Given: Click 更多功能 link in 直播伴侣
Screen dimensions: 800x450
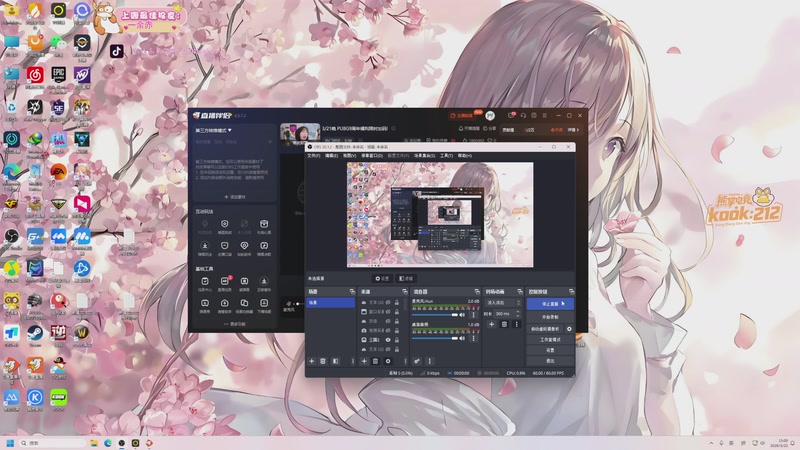Looking at the screenshot, I should pos(235,324).
